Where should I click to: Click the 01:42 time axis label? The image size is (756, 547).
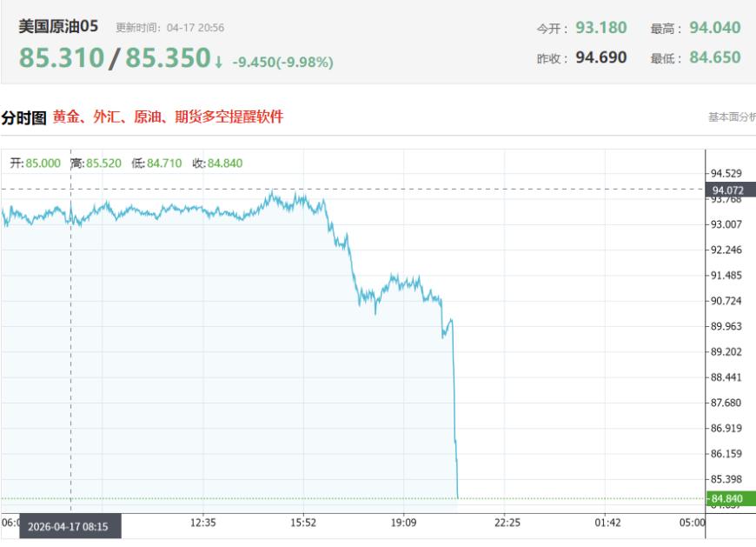[x=607, y=523]
